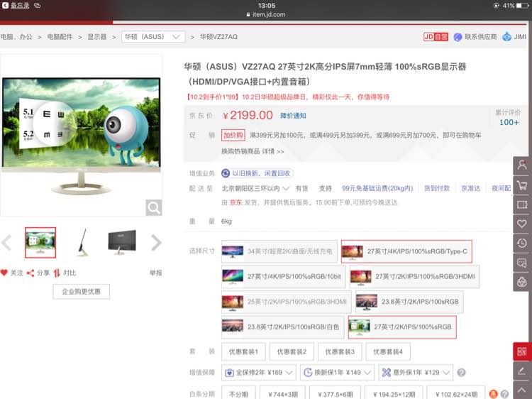The image size is (532, 399).
Task: Open 100+ cumulative reviews link
Action: (509, 122)
